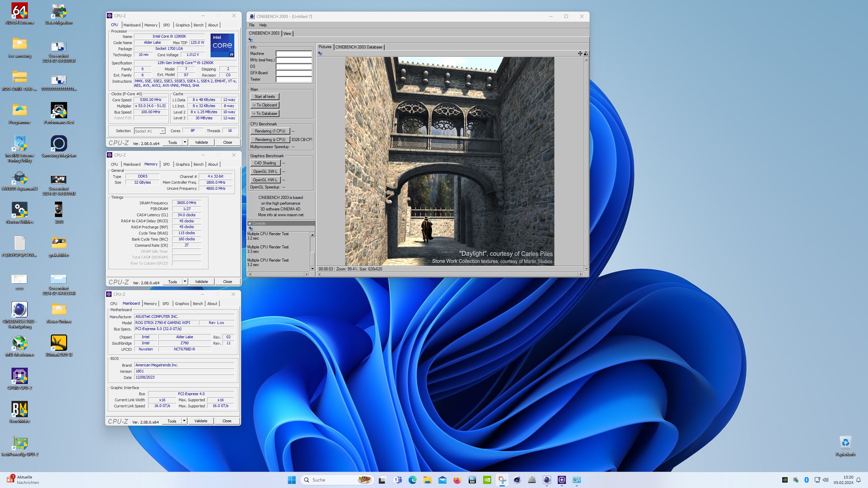Click the picture view vertical scrollbar
The width and height of the screenshot is (868, 488).
[586, 164]
